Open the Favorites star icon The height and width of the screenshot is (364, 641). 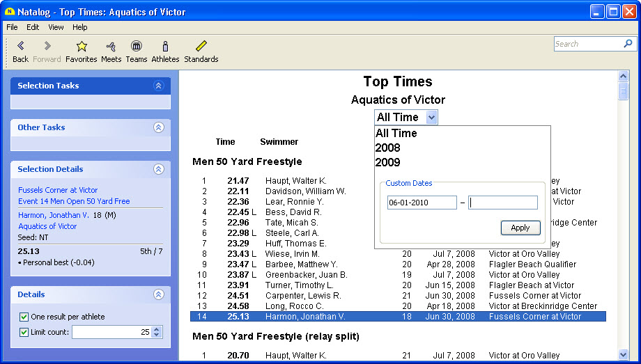pos(82,47)
